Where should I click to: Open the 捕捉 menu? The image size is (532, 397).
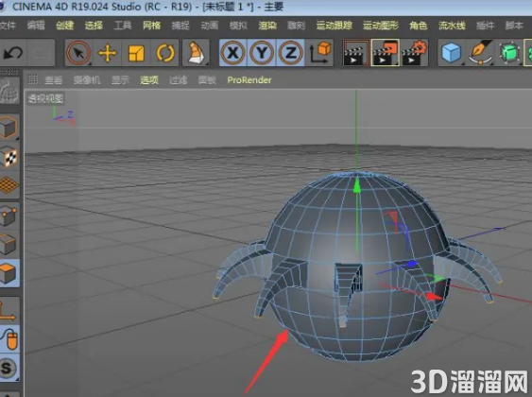tap(180, 26)
